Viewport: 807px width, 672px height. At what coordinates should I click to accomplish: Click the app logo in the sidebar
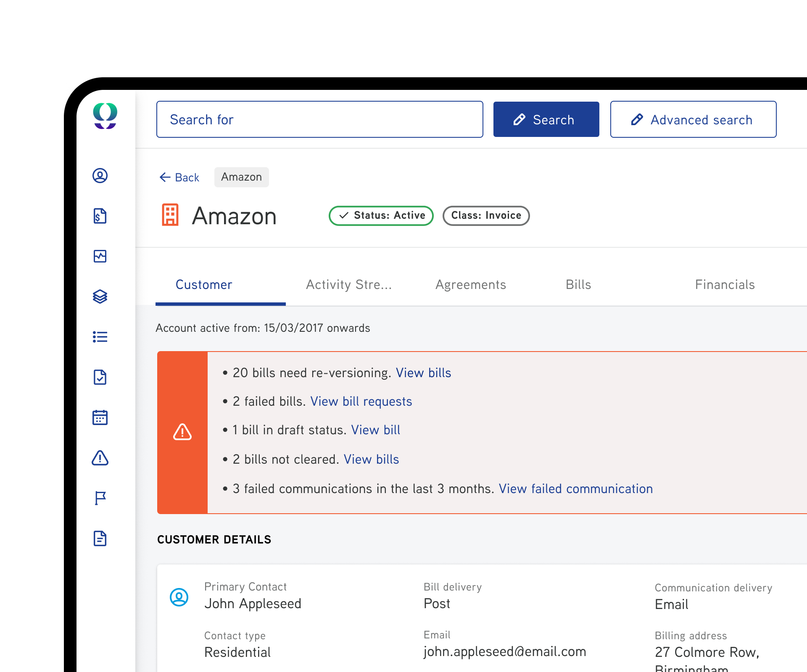point(105,116)
